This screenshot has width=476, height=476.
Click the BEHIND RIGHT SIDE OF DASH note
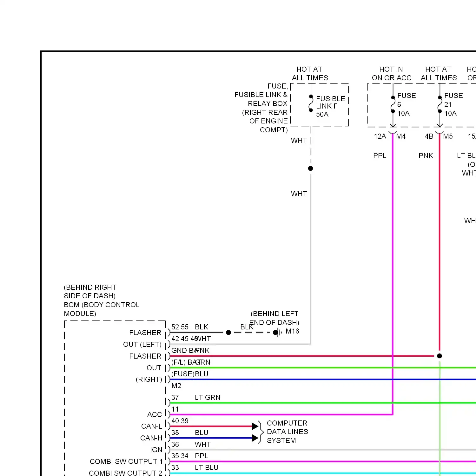(90, 292)
